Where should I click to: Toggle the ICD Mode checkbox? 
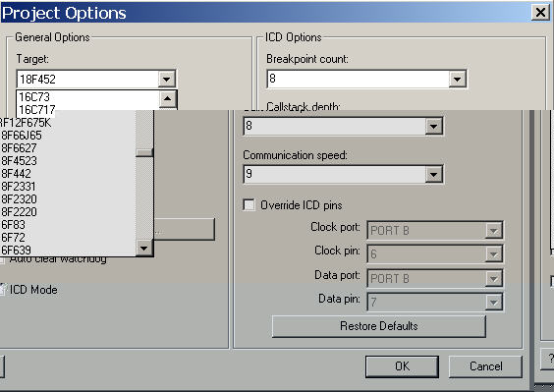pyautogui.click(x=2, y=290)
